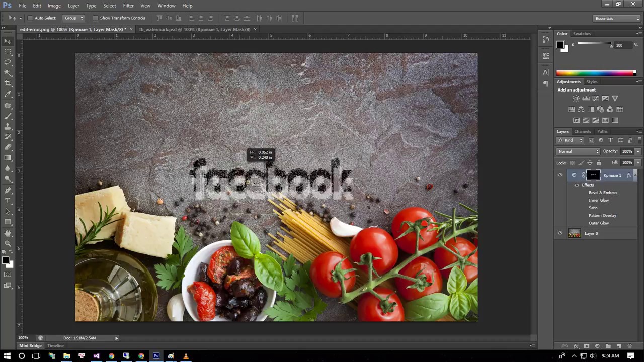
Task: Select the Zoom tool
Action: tap(8, 244)
